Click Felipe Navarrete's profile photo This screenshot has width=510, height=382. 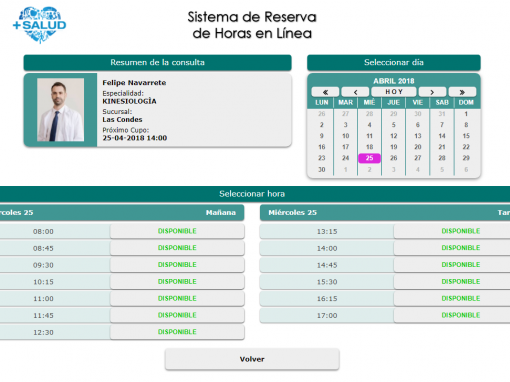60,110
